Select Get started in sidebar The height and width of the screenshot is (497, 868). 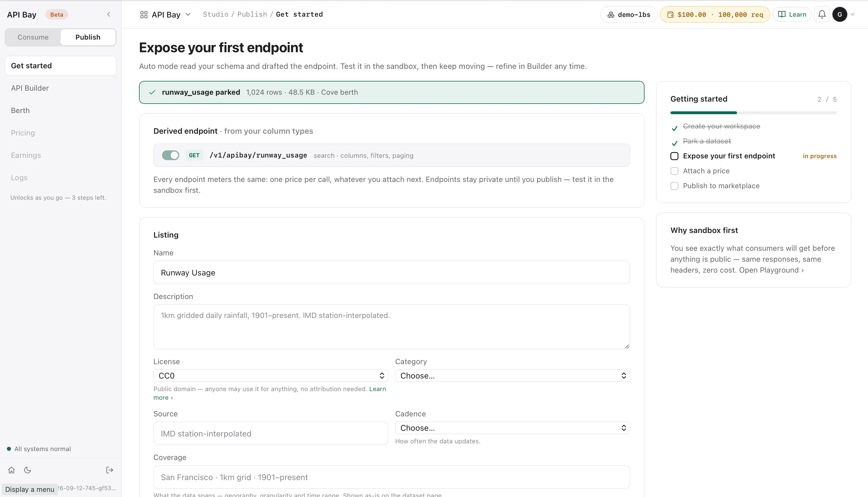coord(61,65)
